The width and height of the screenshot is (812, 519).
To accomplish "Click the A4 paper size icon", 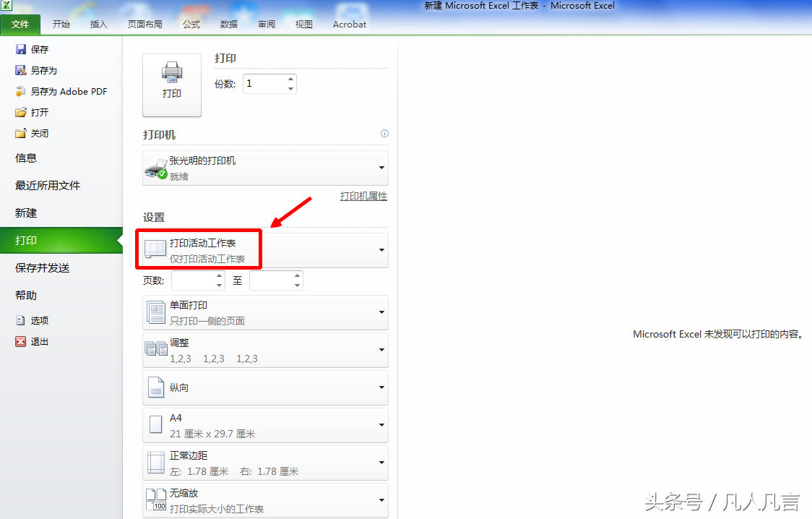I will pos(156,424).
